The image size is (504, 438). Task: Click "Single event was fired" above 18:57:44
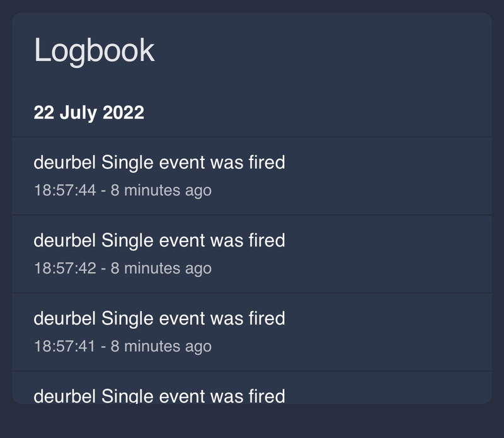pyautogui.click(x=193, y=163)
